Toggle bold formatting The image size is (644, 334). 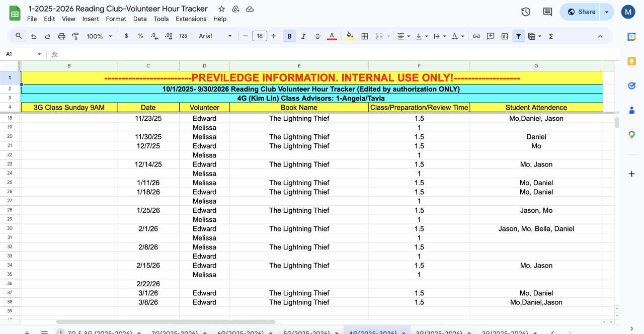point(289,36)
